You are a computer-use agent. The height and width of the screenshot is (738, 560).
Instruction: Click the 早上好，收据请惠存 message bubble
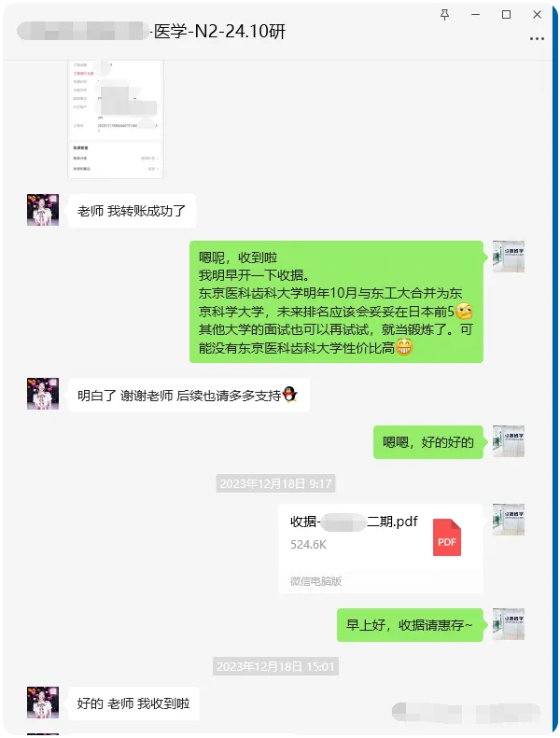pos(410,625)
